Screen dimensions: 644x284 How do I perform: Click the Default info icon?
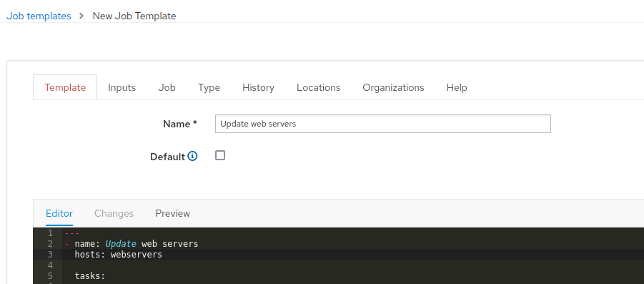192,156
